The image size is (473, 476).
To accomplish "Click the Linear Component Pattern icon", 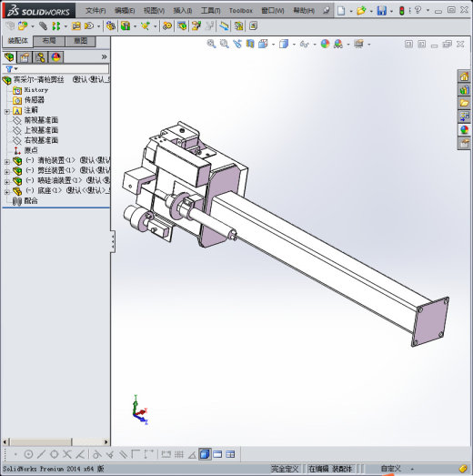I will (56, 26).
